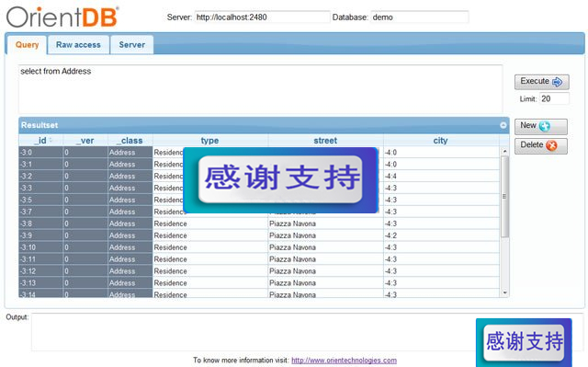Viewport: 588px width, 367px height.
Task: Click scrollbar down arrow in Resultset
Action: click(x=504, y=292)
